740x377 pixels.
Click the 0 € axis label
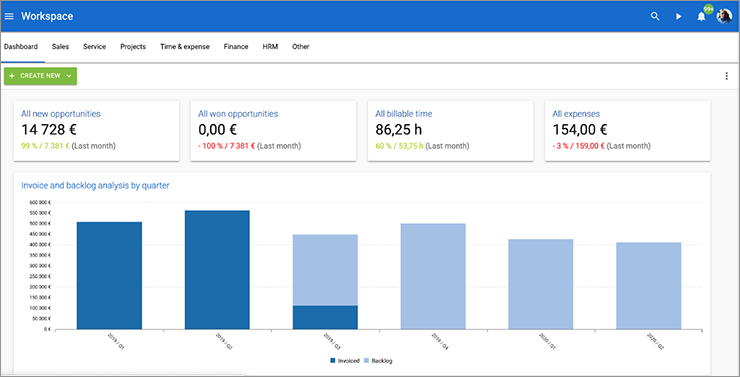coord(46,329)
